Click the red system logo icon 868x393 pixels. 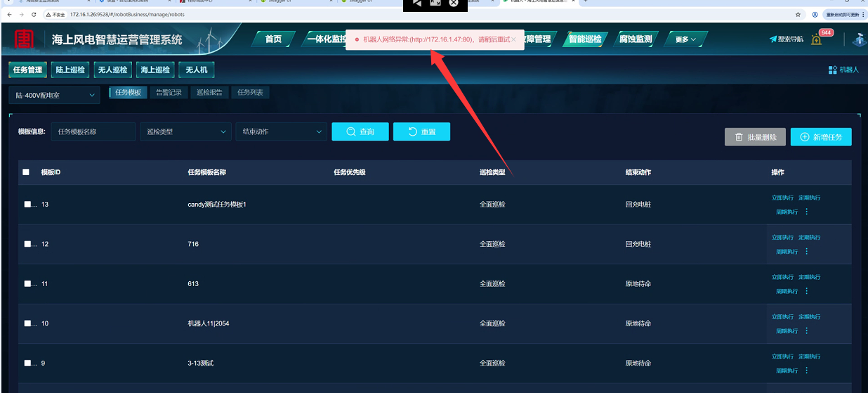tap(25, 39)
